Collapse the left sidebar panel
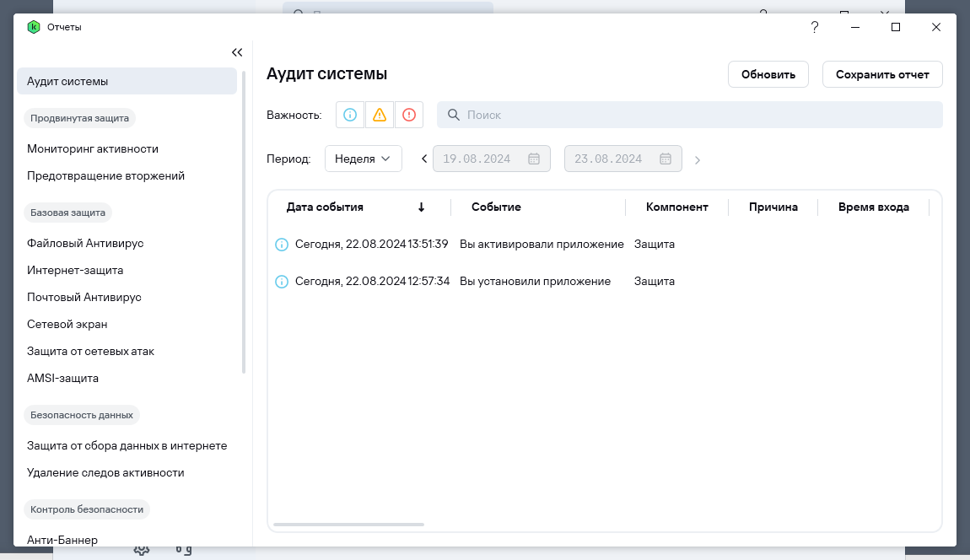Viewport: 970px width, 560px height. coord(237,52)
